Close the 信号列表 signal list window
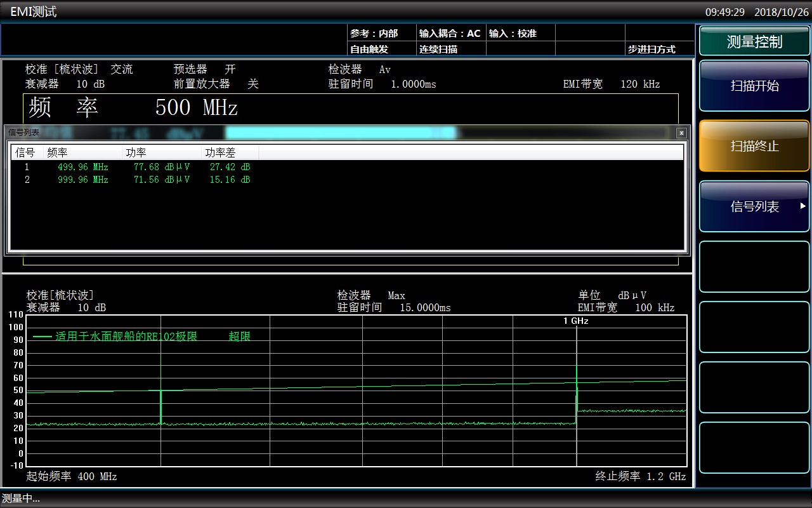The width and height of the screenshot is (812, 508). pyautogui.click(x=681, y=133)
